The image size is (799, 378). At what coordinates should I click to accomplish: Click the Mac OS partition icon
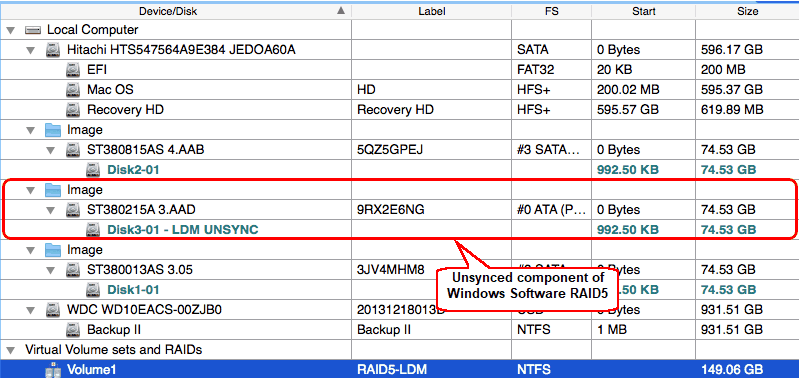coord(73,90)
